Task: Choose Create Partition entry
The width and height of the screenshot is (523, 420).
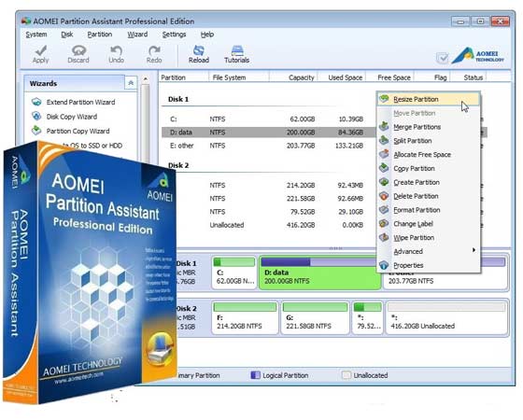Action: click(429, 182)
